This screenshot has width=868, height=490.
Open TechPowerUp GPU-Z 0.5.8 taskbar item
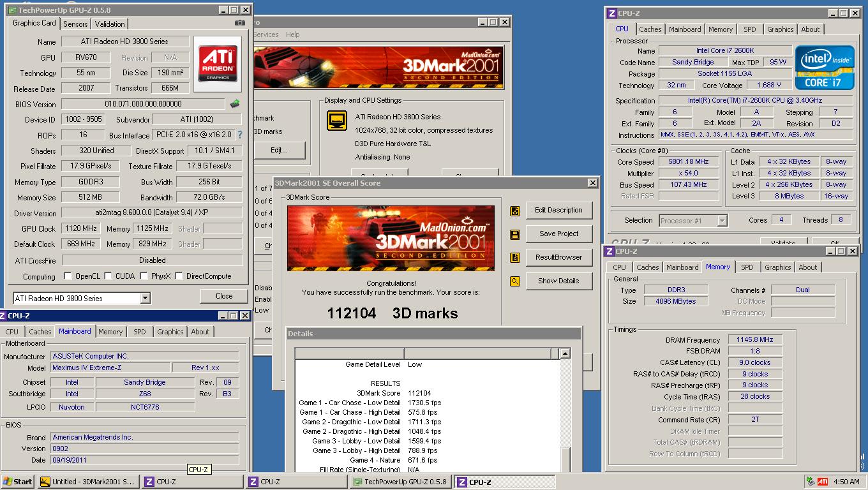(401, 482)
